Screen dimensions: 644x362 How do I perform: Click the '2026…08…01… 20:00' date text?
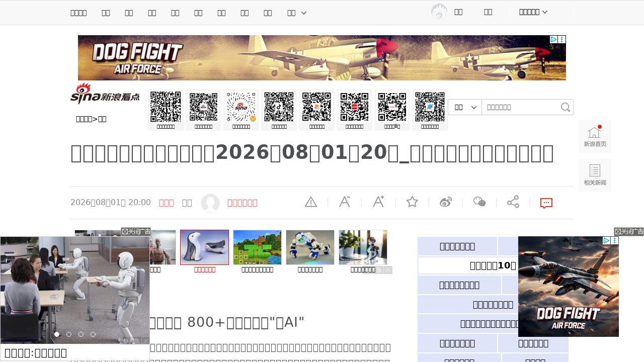(111, 203)
